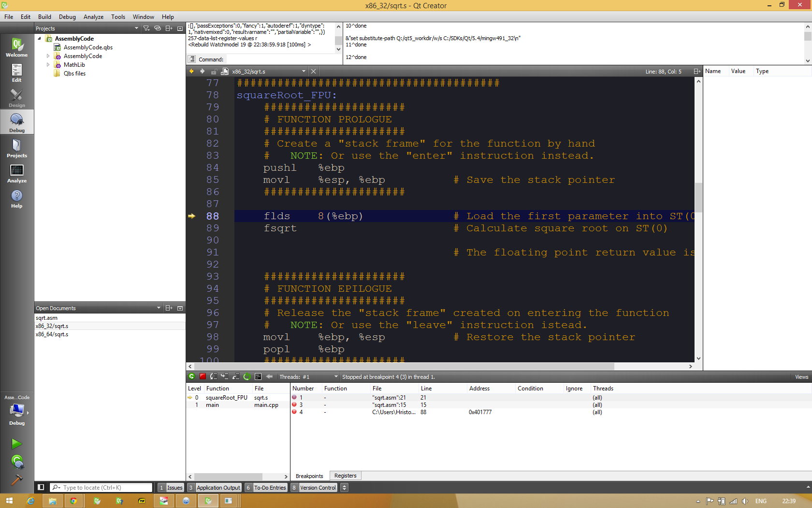Open x86_64/sqrt.s from Open Documents

[52, 334]
